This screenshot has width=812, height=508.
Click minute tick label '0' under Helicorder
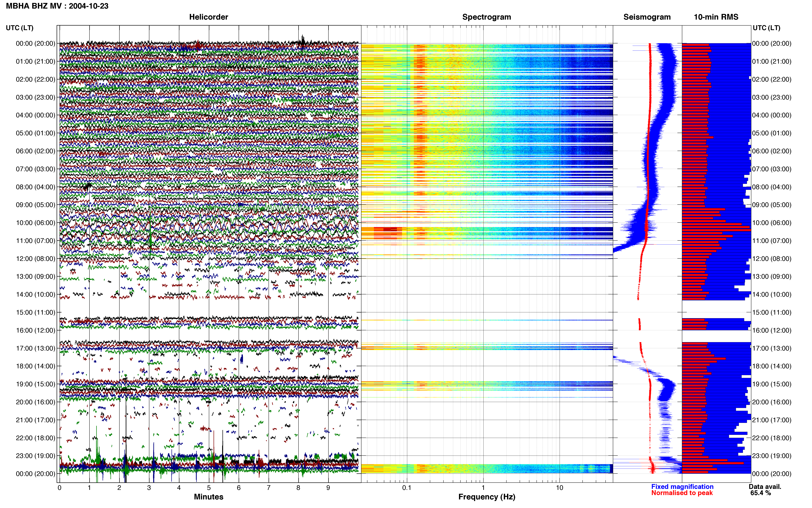[x=59, y=487]
